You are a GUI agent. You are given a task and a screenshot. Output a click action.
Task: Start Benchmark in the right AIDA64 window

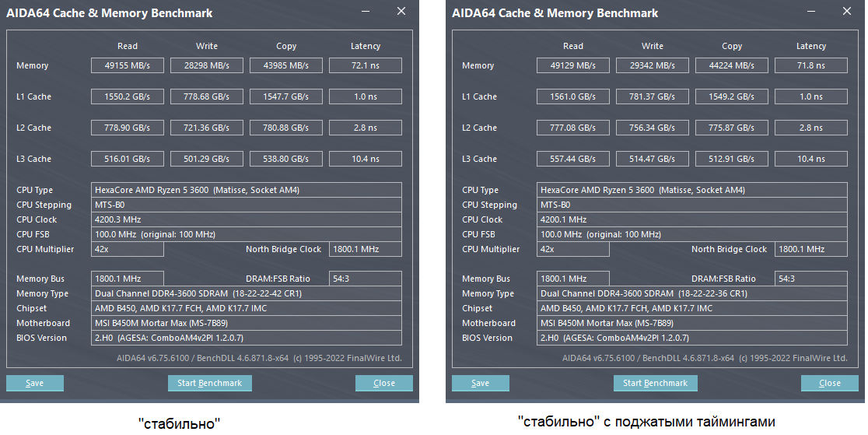pyautogui.click(x=656, y=383)
